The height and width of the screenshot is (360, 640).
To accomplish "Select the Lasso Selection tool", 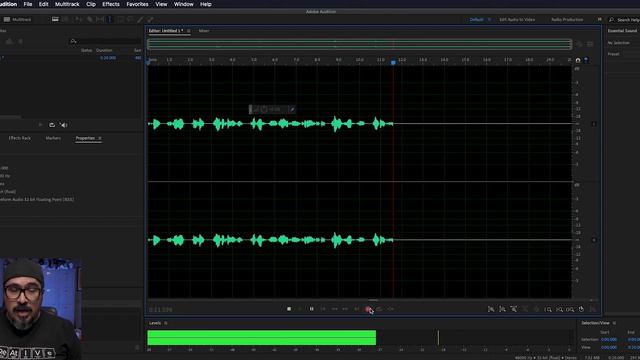I will pyautogui.click(x=130, y=19).
